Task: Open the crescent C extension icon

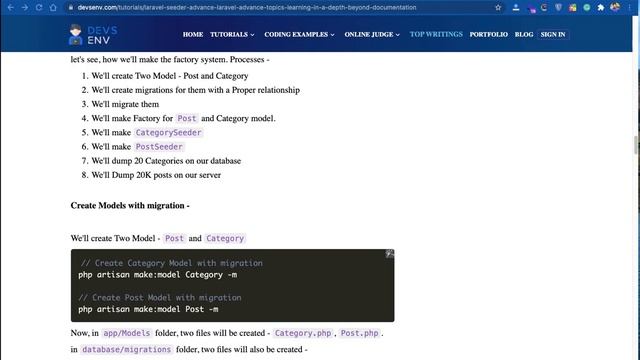Action: (544, 7)
